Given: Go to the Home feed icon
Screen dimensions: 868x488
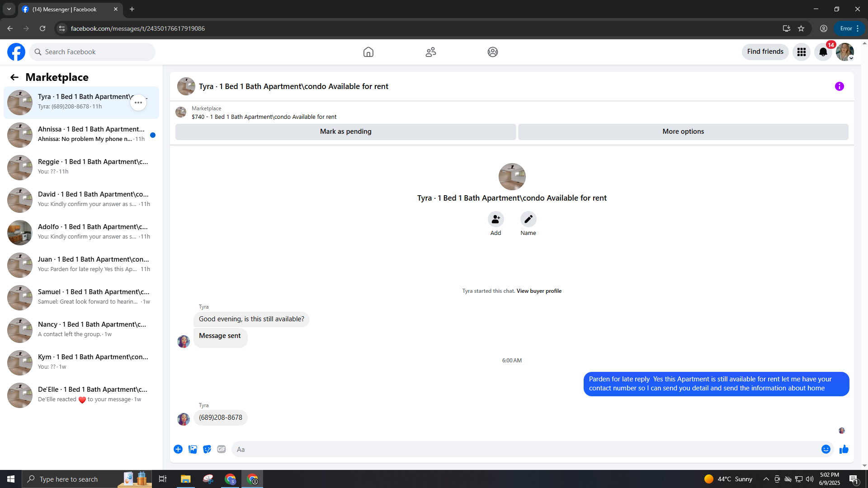Looking at the screenshot, I should pos(368,52).
